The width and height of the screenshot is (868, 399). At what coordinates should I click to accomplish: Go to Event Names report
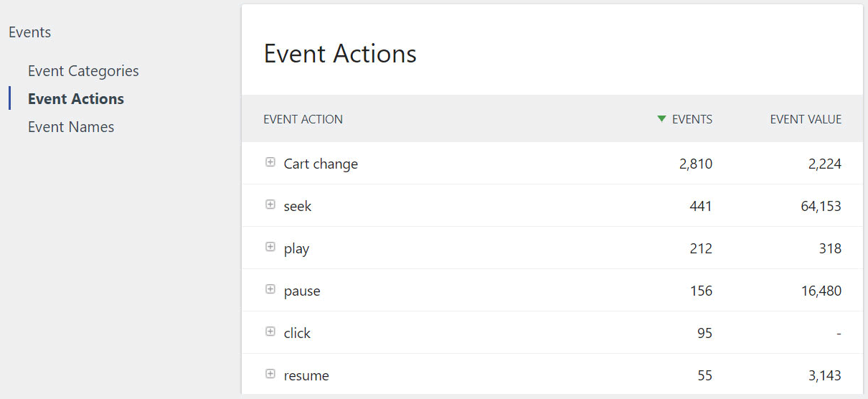point(71,127)
